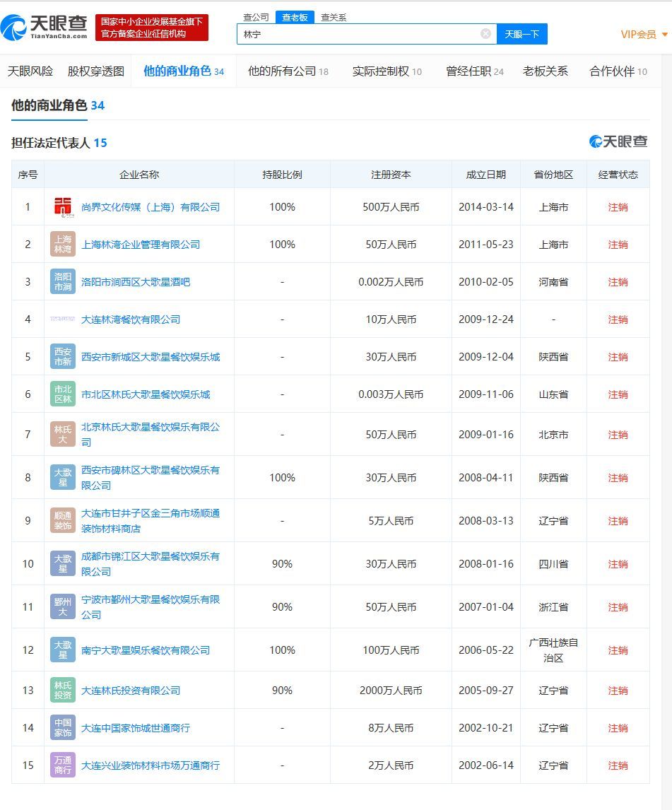
Task: Click the 0.003万人民币 registered capital cell
Action: 391,394
